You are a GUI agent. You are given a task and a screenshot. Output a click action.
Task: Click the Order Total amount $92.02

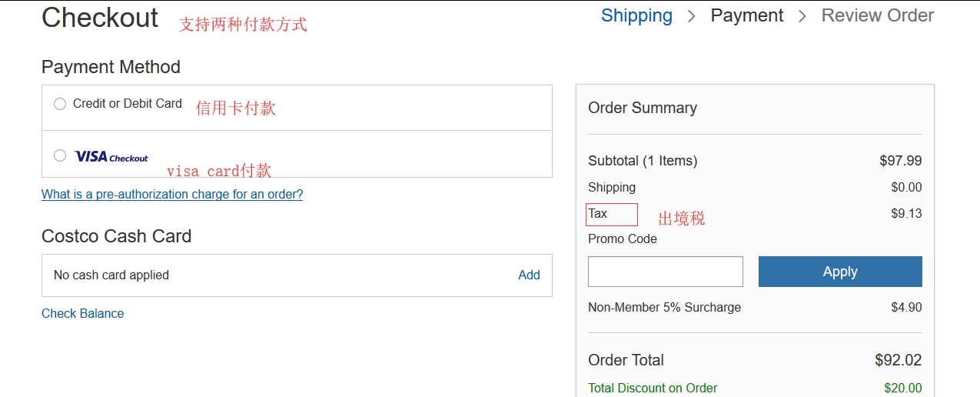click(898, 360)
